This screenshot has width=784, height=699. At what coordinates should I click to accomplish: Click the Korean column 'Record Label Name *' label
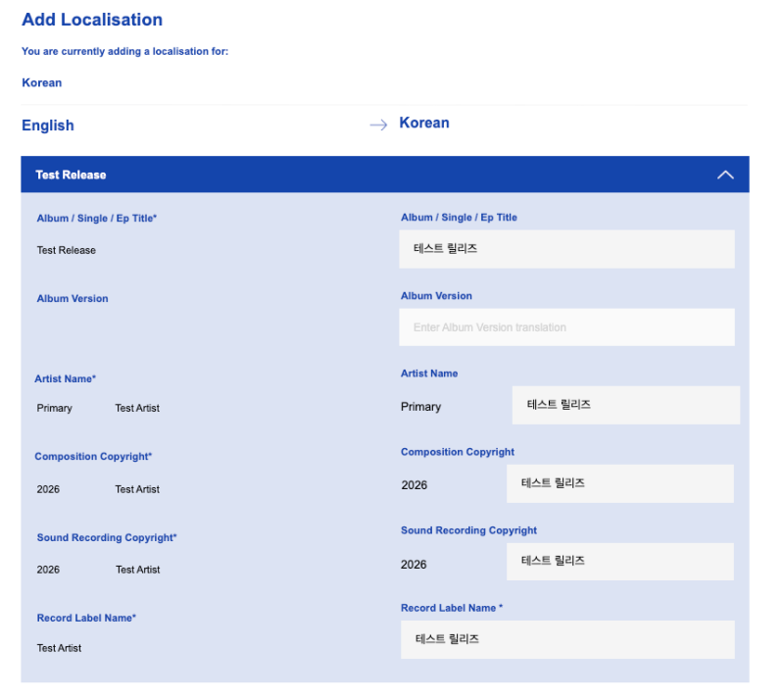tap(452, 608)
